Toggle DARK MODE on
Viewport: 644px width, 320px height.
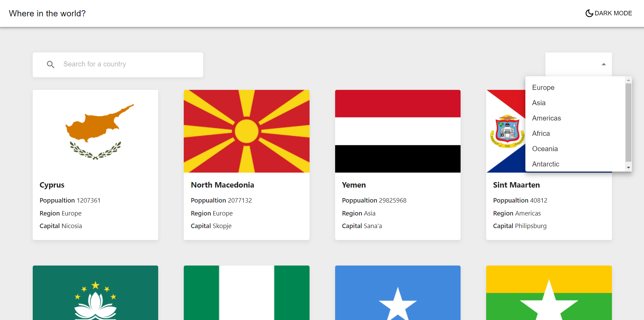click(609, 13)
